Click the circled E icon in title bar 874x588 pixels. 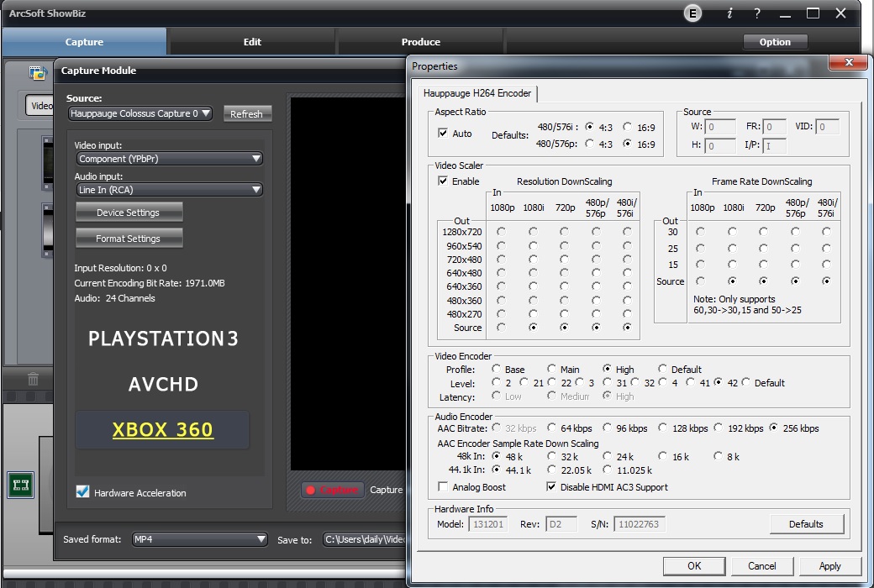(x=692, y=13)
